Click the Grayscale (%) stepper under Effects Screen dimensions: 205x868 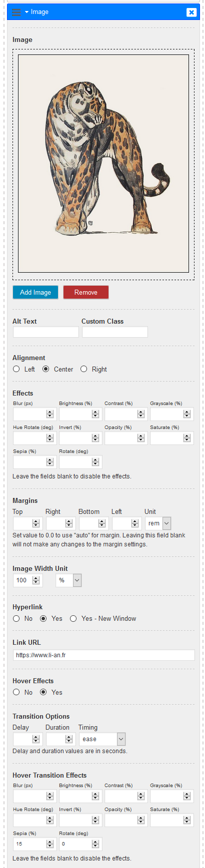[186, 414]
